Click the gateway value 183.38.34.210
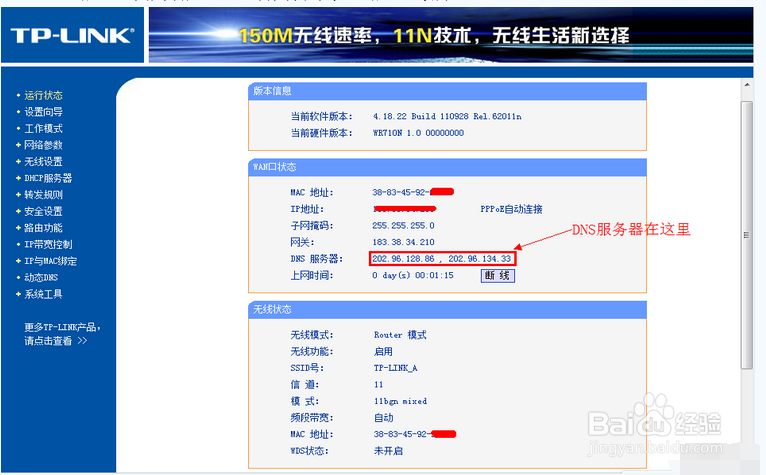Viewport: 766px width, 475px height. coord(403,242)
